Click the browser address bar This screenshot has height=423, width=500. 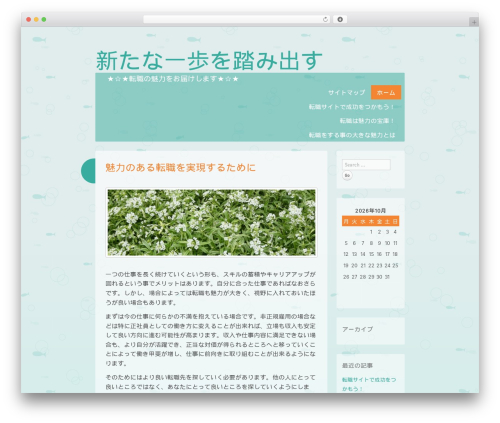[237, 19]
